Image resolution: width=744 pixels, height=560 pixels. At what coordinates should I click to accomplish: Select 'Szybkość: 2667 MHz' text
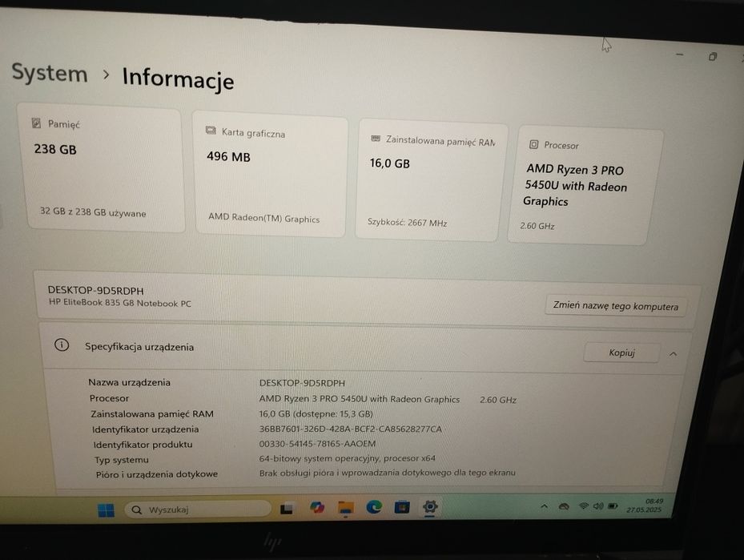[x=407, y=222]
